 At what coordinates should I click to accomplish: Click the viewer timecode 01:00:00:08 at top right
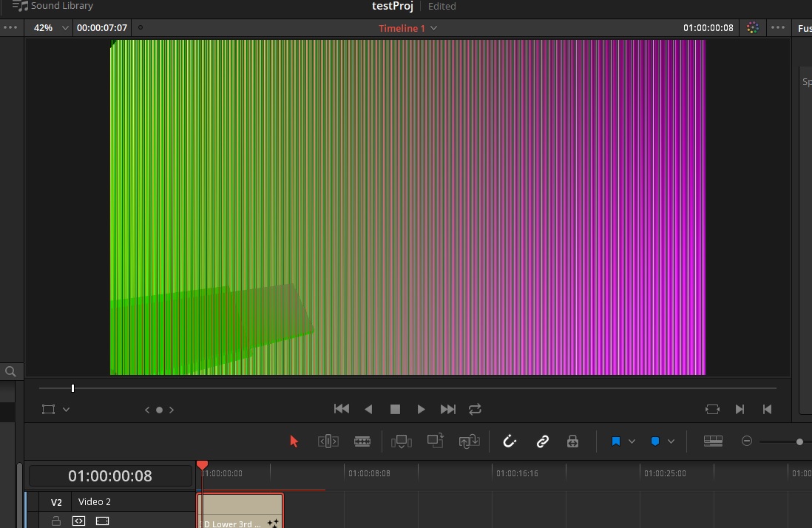click(708, 28)
